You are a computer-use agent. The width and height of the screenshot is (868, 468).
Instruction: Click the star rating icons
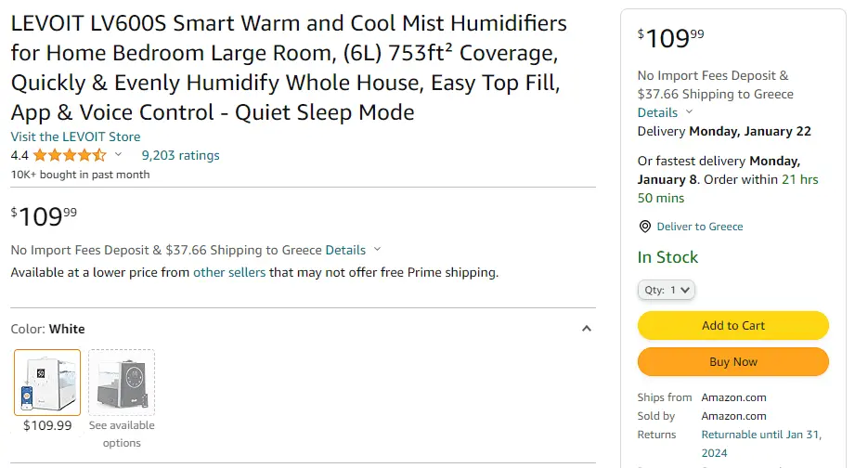click(70, 155)
